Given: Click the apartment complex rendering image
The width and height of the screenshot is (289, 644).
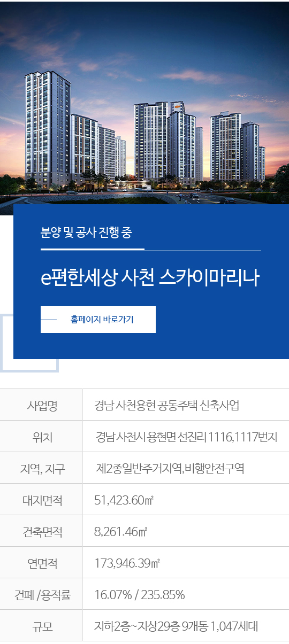Looking at the screenshot, I should pyautogui.click(x=144, y=102).
